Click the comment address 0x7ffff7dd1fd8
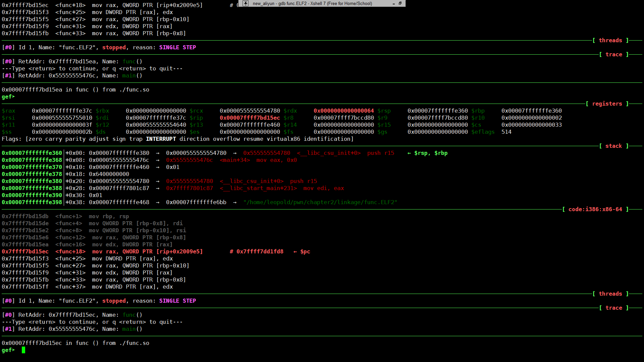644x362 pixels. coord(260,251)
